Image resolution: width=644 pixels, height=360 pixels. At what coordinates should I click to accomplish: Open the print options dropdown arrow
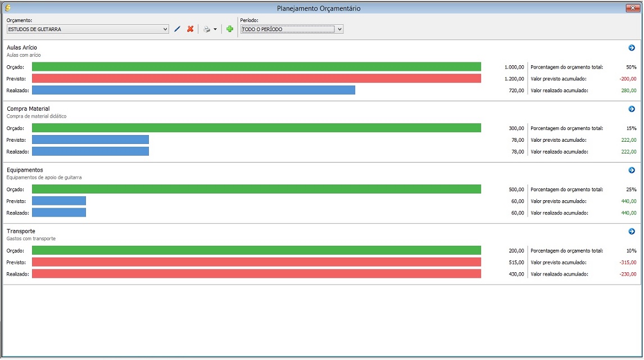click(215, 30)
